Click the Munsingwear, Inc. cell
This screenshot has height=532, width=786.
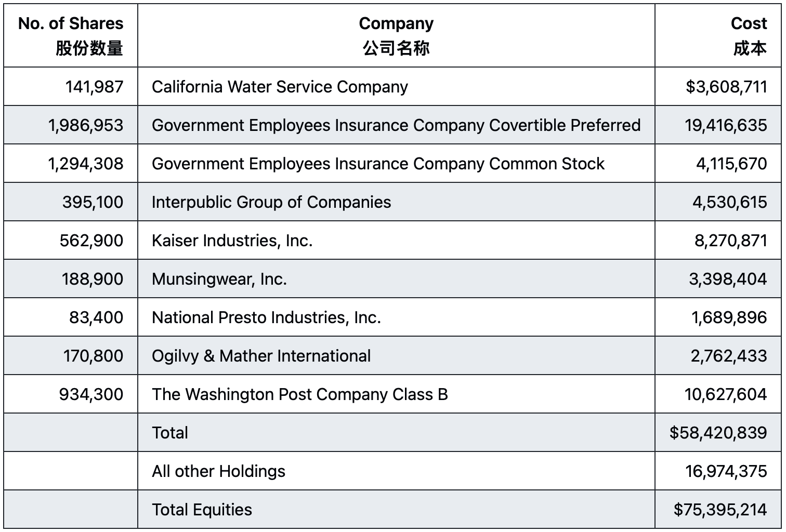(396, 278)
